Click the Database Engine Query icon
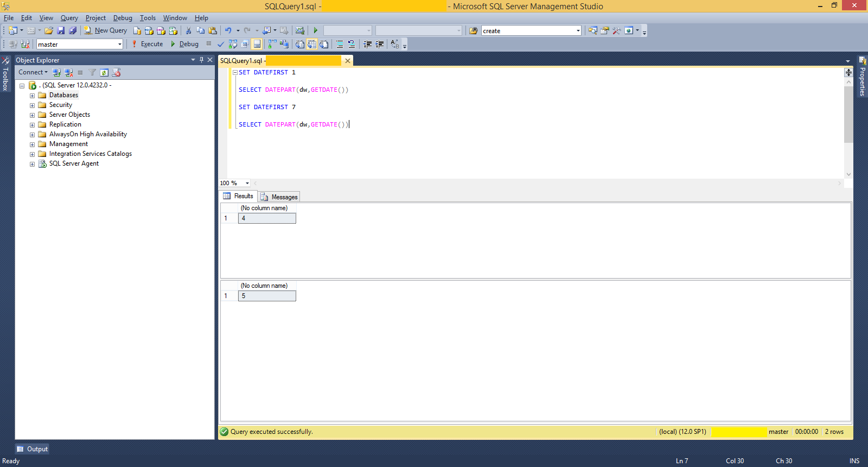The height and width of the screenshot is (467, 868). pos(137,30)
